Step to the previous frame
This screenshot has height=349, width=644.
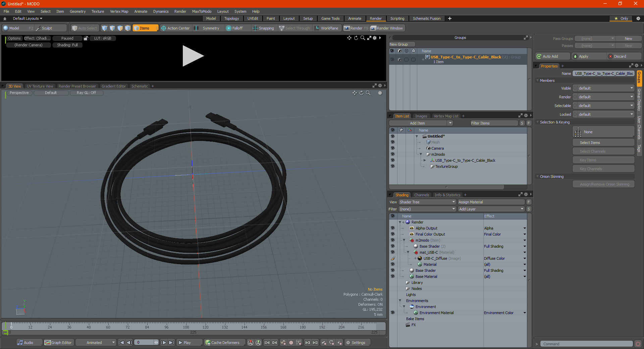click(x=129, y=343)
